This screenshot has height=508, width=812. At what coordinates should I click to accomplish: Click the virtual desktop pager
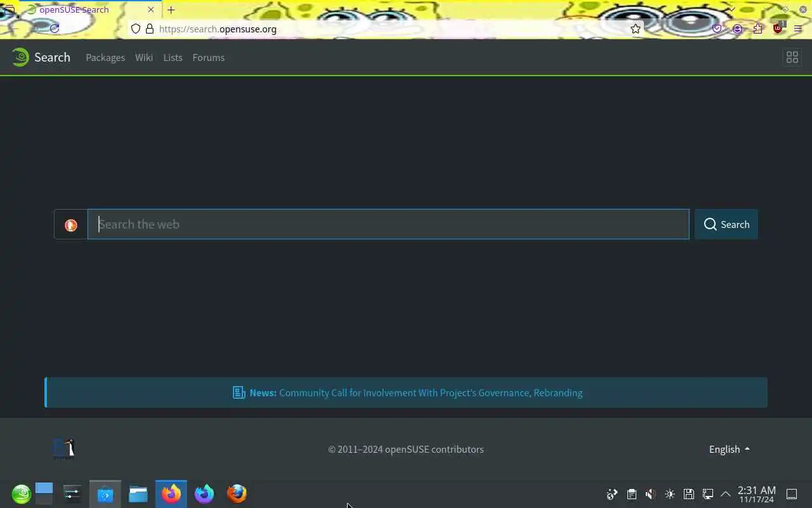click(44, 493)
